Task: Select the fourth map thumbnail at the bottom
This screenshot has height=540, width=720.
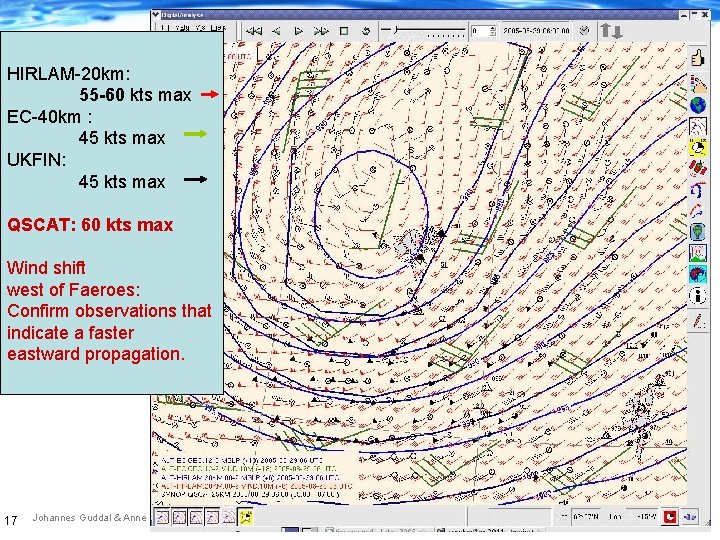Action: 212,518
